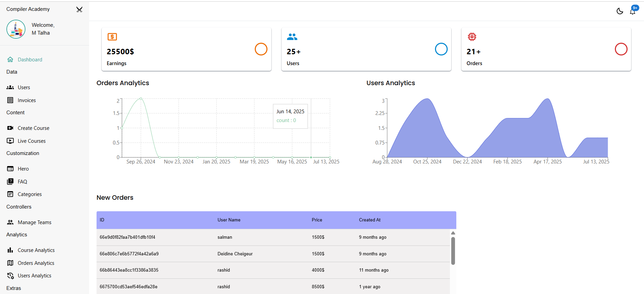Click the Earnings dollar icon
The width and height of the screenshot is (644, 294).
[112, 37]
